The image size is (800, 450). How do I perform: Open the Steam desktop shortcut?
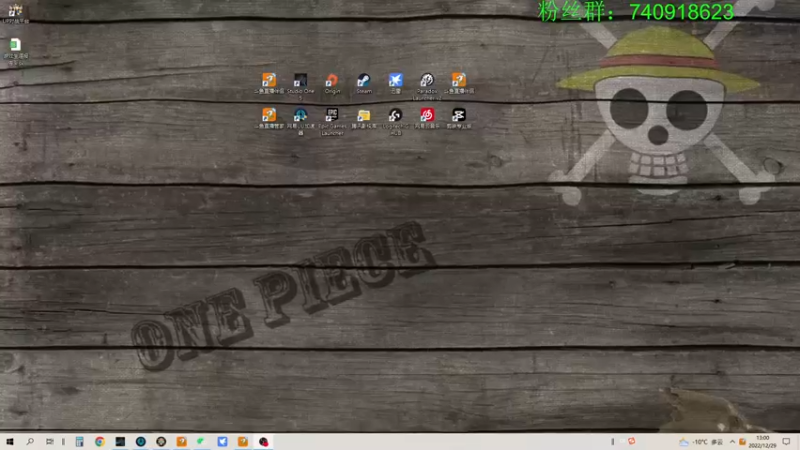click(364, 84)
